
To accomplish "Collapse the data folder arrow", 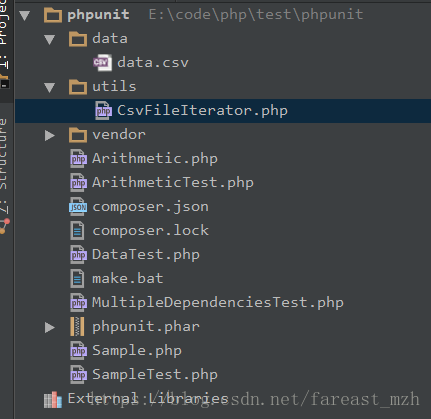I will coord(50,39).
